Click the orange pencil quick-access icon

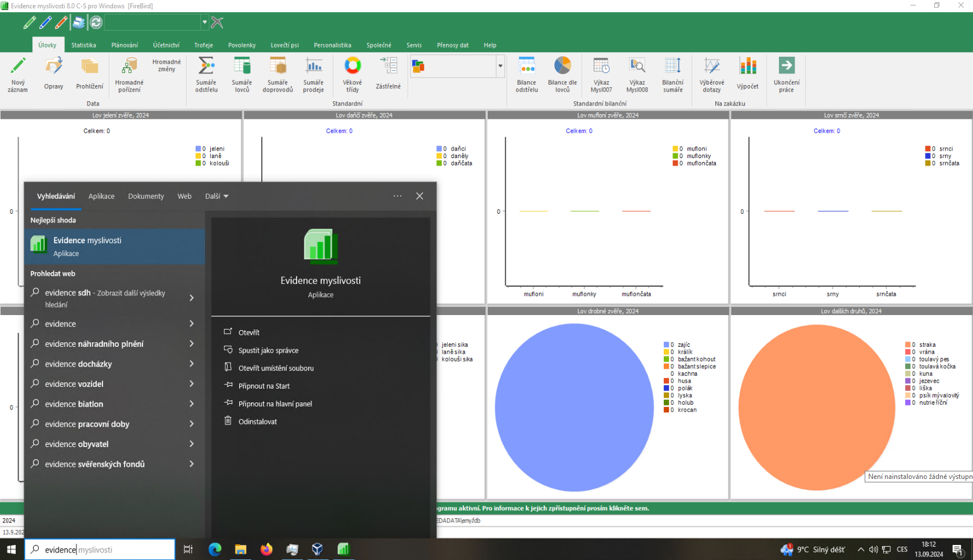[61, 23]
